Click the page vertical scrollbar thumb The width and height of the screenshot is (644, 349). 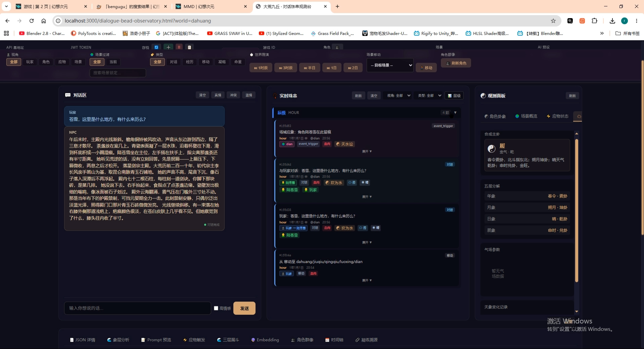[642, 148]
